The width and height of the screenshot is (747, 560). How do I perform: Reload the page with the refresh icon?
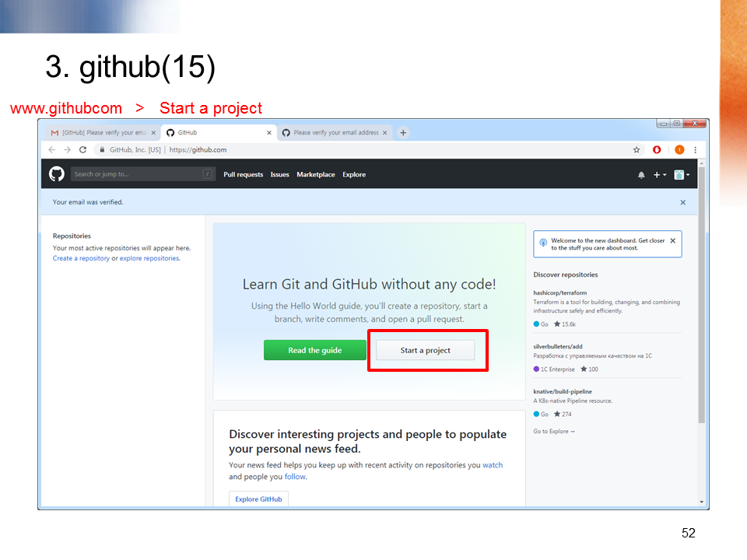coord(83,149)
